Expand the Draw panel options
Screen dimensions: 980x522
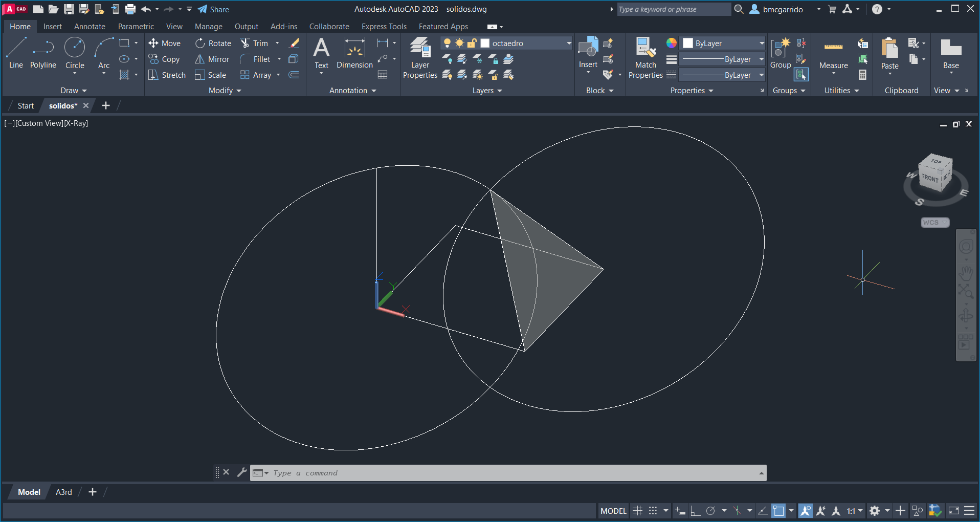tap(74, 91)
